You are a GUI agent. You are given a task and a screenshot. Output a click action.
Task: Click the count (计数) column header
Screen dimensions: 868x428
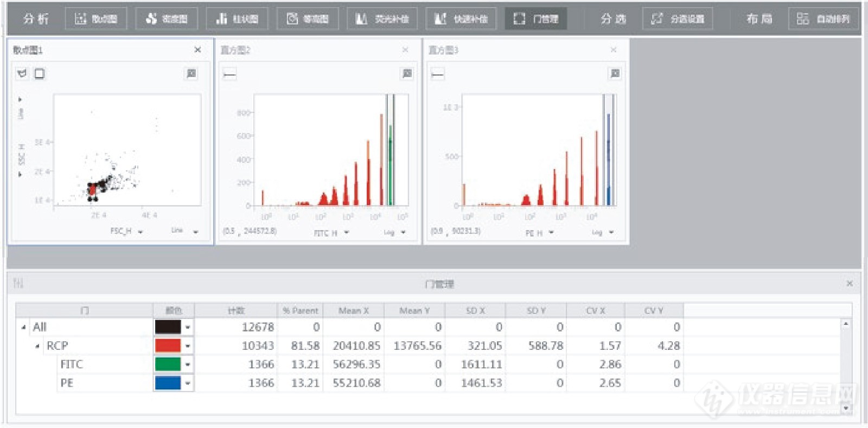click(x=236, y=310)
